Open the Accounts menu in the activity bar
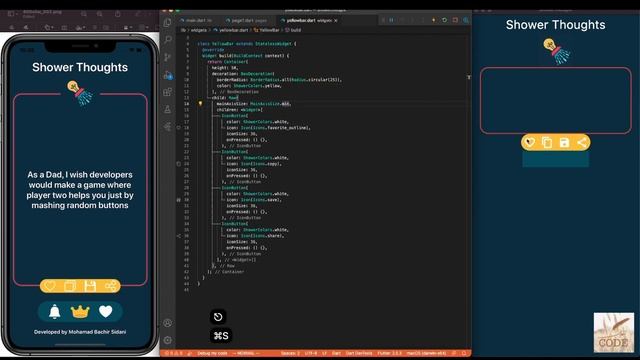Image resolution: width=640 pixels, height=360 pixels. coord(168,323)
